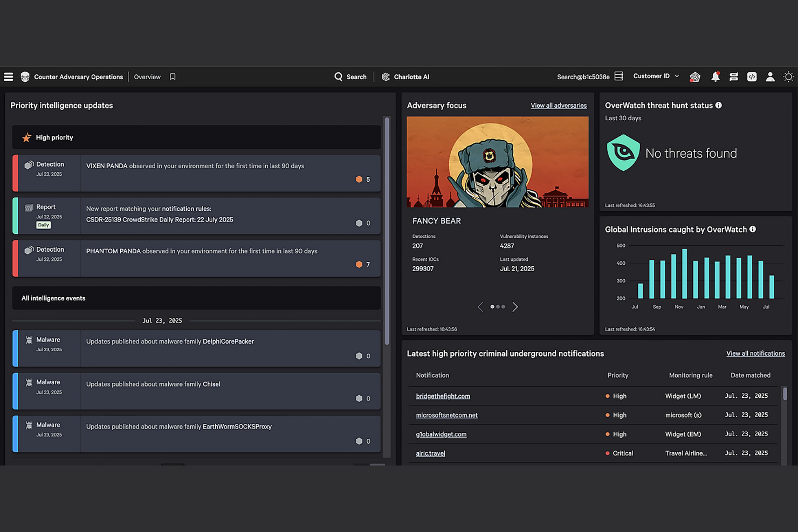Viewport: 798px width, 532px height.
Task: Launch Charlotte AI assistant
Action: click(x=405, y=77)
